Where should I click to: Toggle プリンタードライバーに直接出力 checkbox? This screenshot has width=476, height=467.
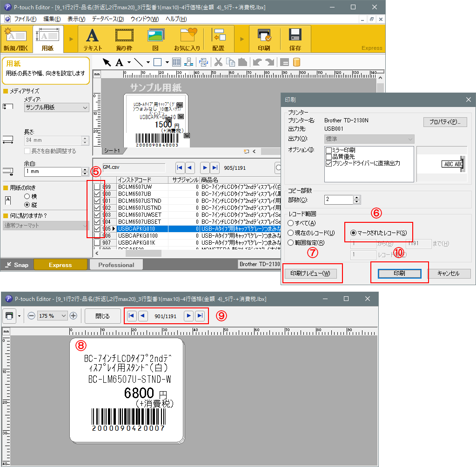(x=328, y=164)
